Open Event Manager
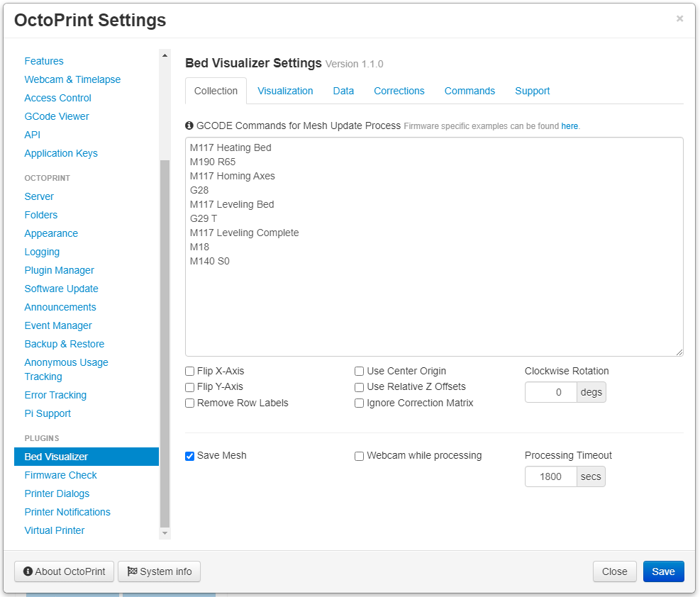 coord(58,325)
